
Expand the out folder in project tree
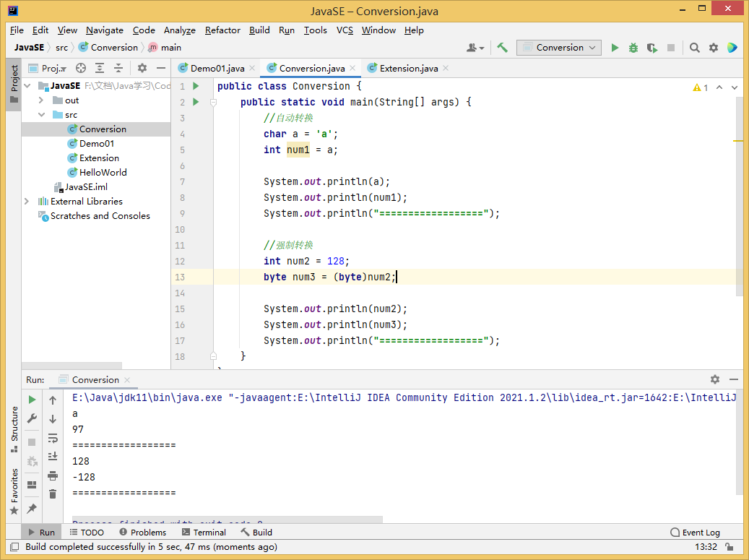point(43,100)
